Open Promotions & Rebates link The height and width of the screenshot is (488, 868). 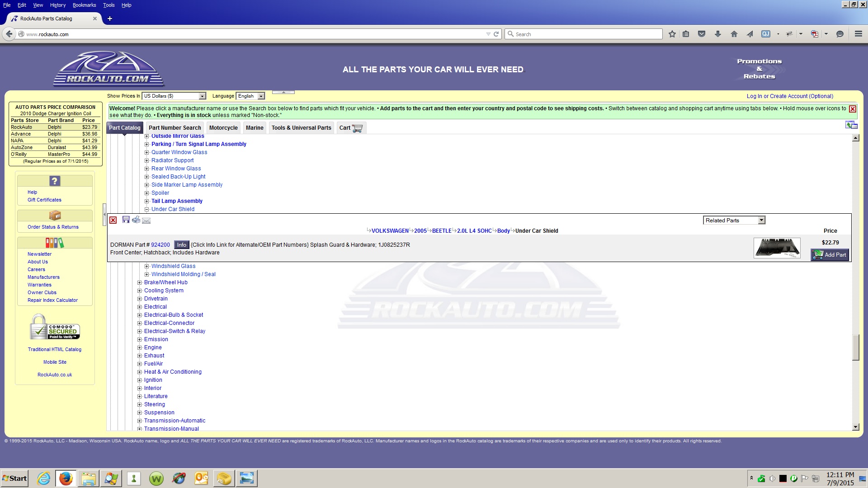coord(759,69)
